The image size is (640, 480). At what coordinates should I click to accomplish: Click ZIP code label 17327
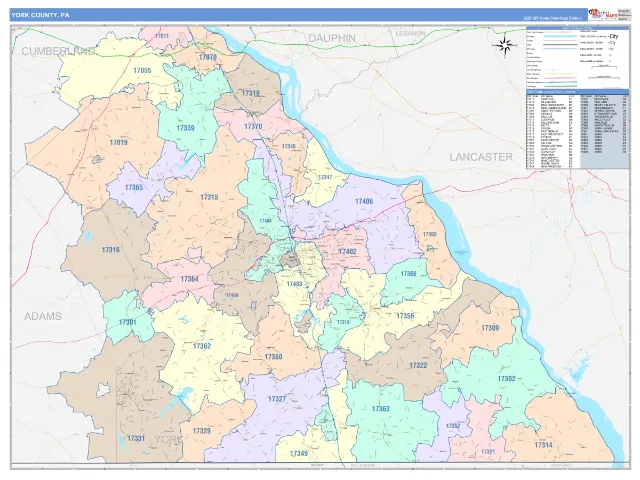pos(277,399)
